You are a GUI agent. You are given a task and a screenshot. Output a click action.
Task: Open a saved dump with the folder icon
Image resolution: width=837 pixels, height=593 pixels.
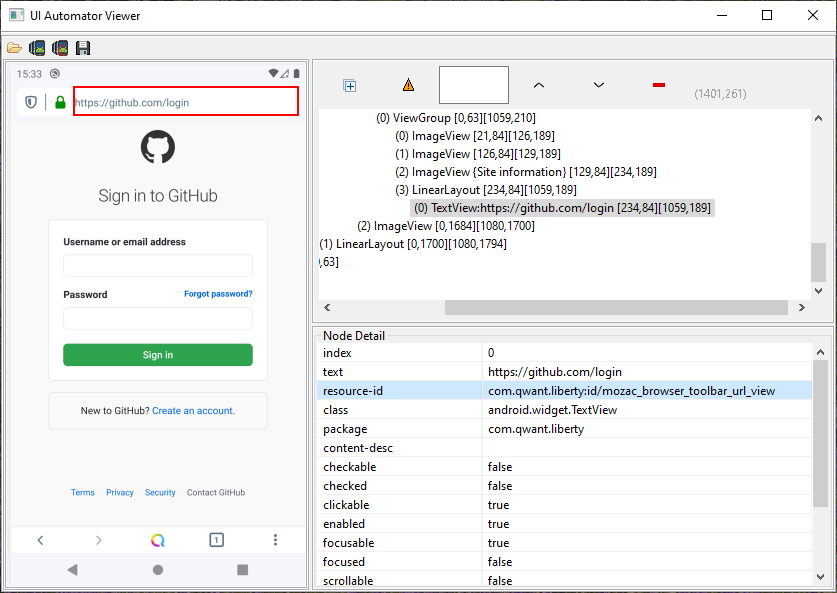[x=14, y=48]
